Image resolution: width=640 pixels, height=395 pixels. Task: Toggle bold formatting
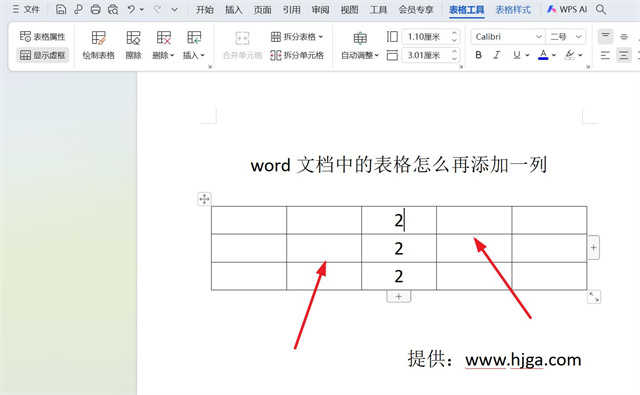(x=478, y=55)
